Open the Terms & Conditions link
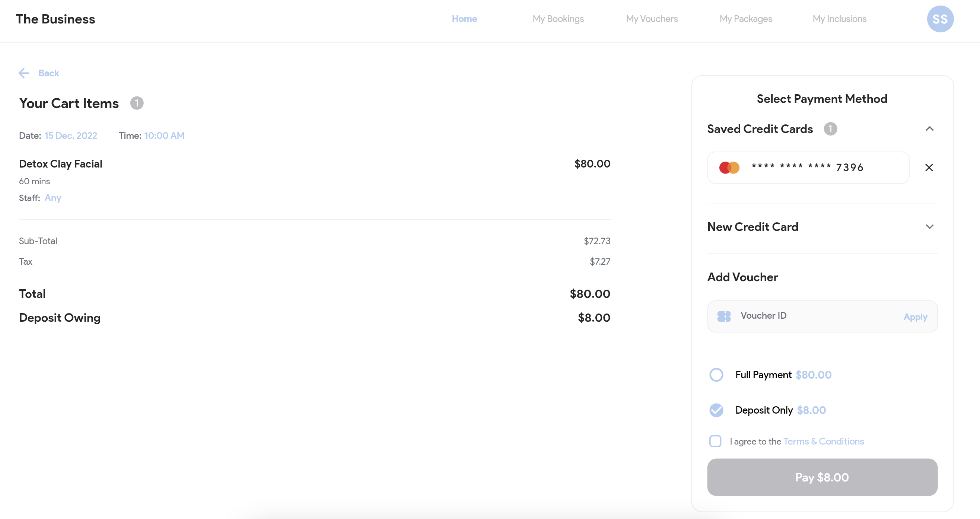The image size is (980, 519). 824,442
